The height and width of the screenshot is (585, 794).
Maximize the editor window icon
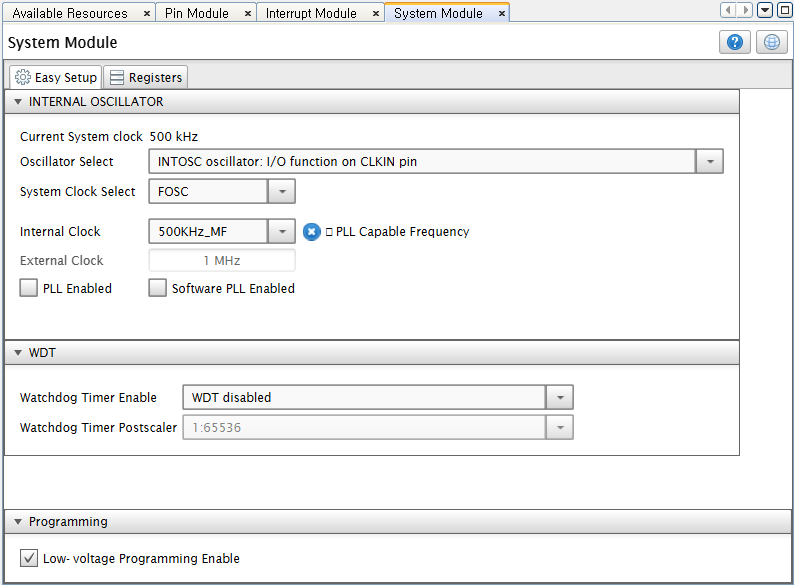point(785,10)
